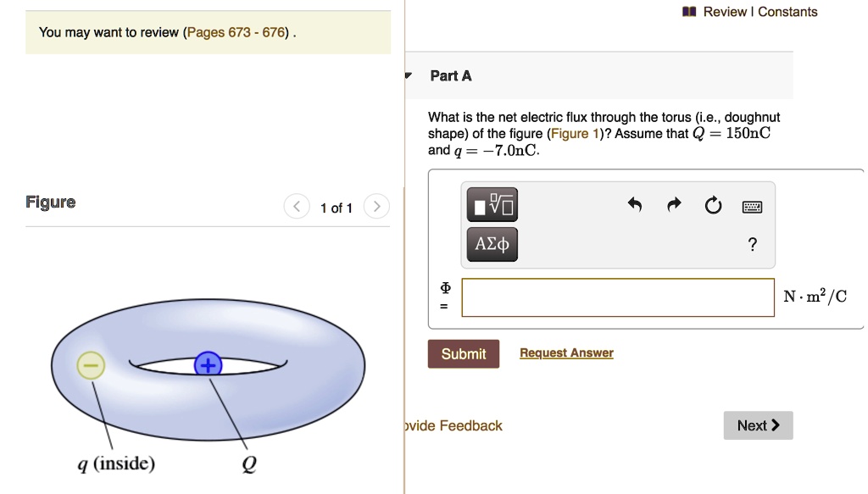Screen dimensions: 868x494
Task: Open the Provide Feedback link
Action: [454, 425]
